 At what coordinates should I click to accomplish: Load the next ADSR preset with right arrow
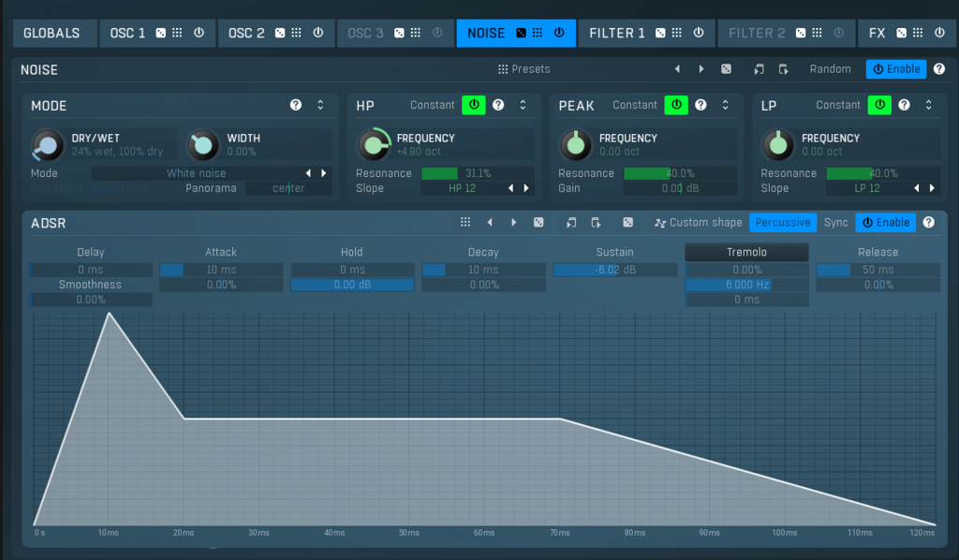tap(513, 222)
